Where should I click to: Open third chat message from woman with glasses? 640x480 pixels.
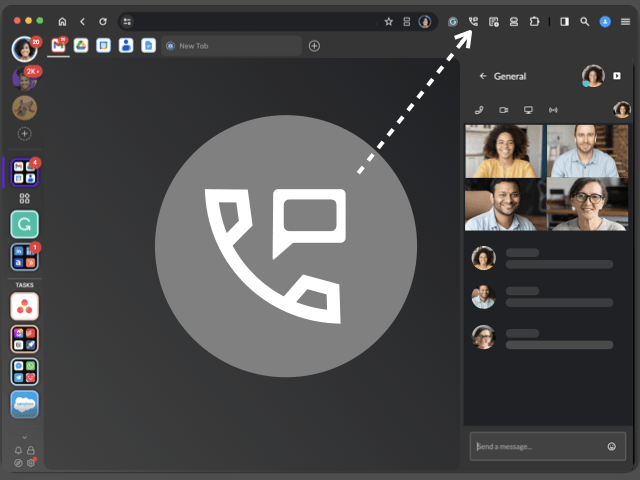[x=542, y=338]
